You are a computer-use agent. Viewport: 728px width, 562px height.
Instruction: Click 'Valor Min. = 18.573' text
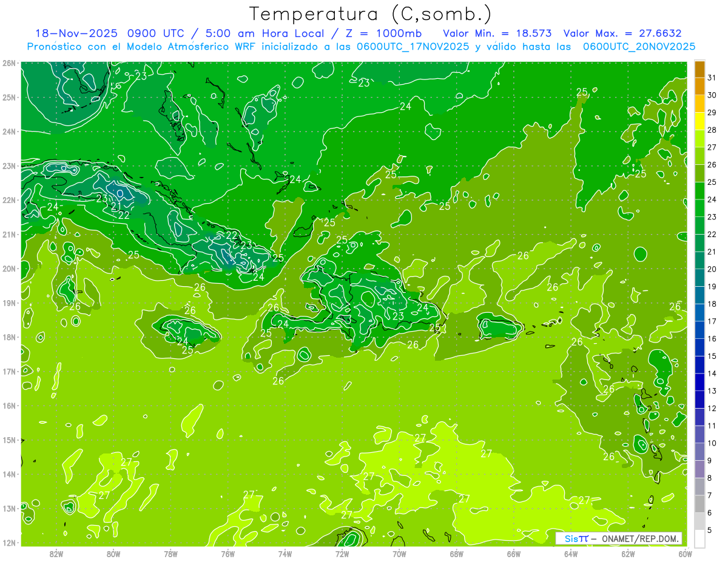pos(497,33)
